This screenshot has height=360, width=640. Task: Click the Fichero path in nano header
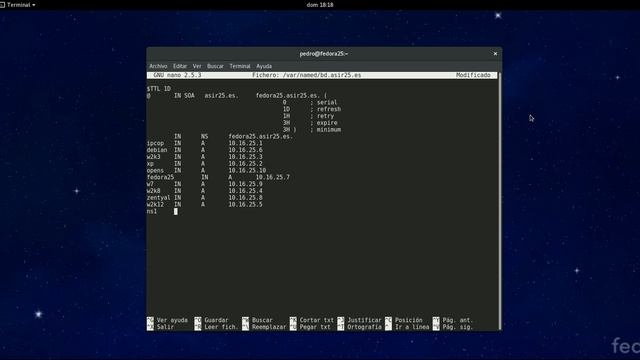[307, 75]
